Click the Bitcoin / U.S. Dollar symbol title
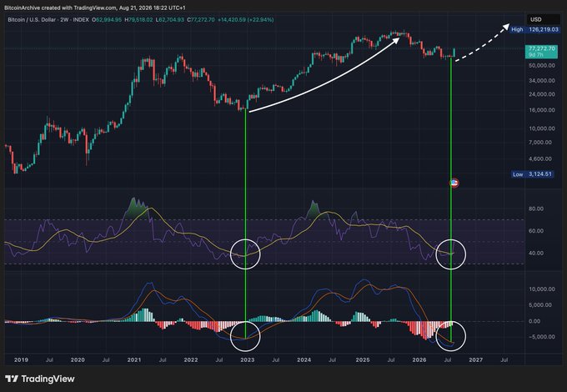 33,19
